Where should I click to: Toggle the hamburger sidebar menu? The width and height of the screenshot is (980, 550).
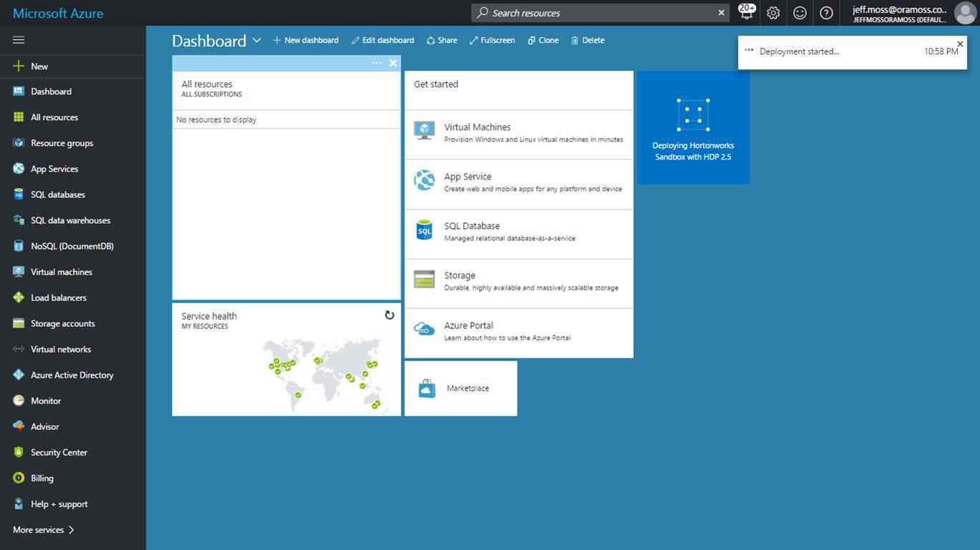[x=19, y=40]
